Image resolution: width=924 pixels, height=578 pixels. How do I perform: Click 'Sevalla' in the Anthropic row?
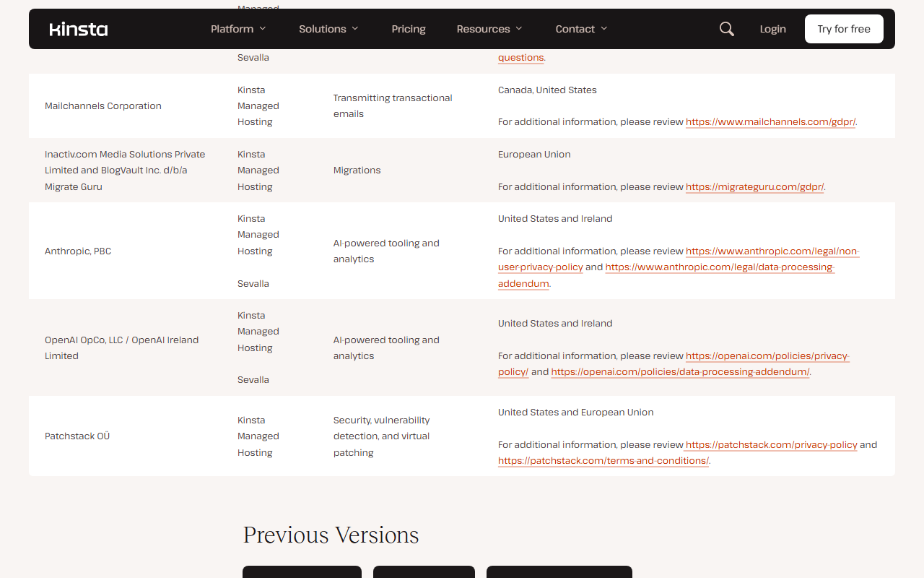(253, 284)
